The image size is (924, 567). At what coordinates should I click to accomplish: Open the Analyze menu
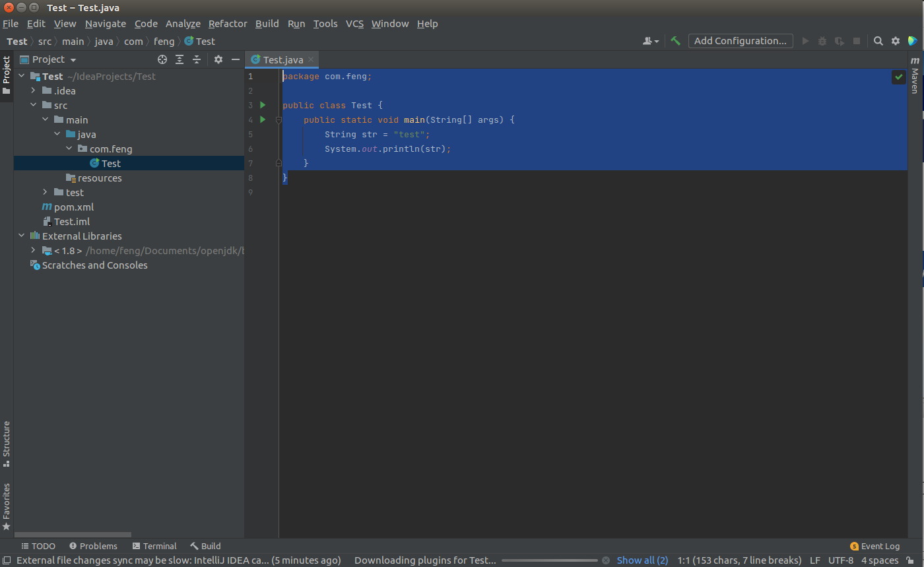click(183, 24)
